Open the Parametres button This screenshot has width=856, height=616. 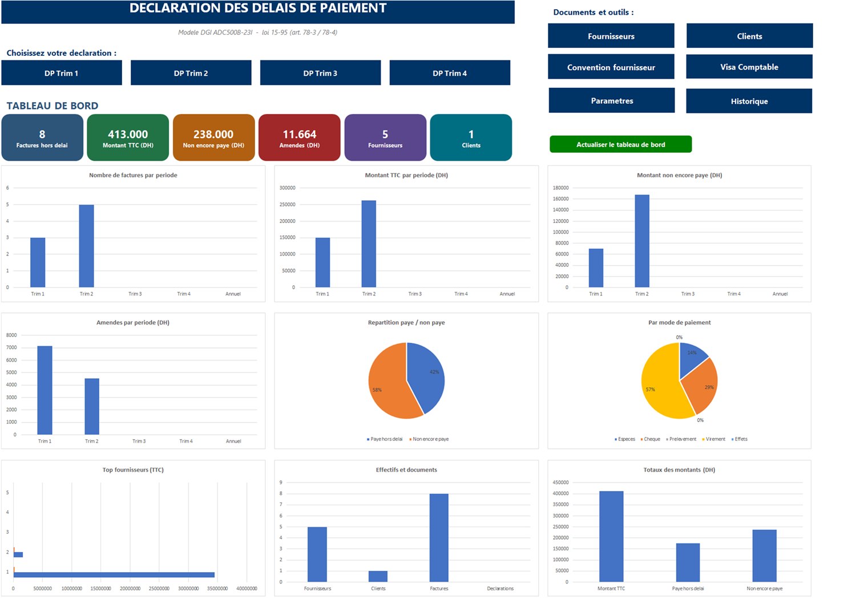612,100
